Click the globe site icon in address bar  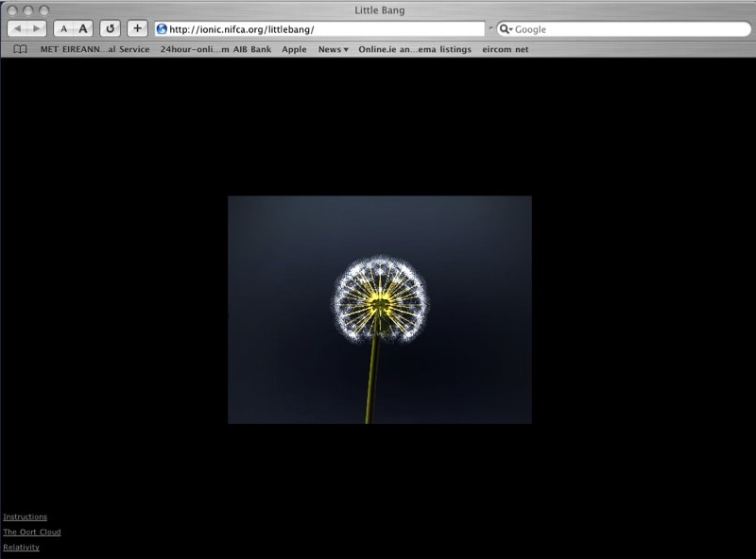[162, 29]
